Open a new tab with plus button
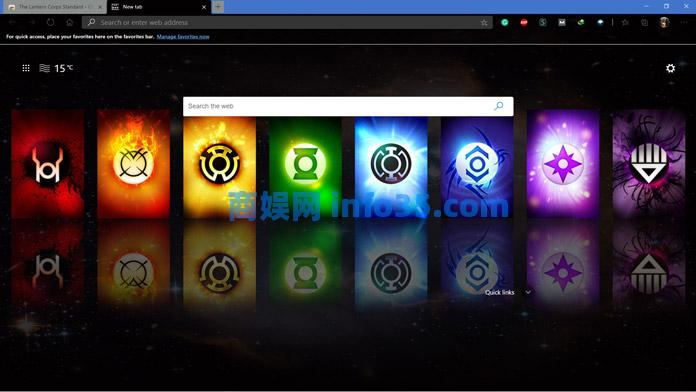 [x=218, y=7]
